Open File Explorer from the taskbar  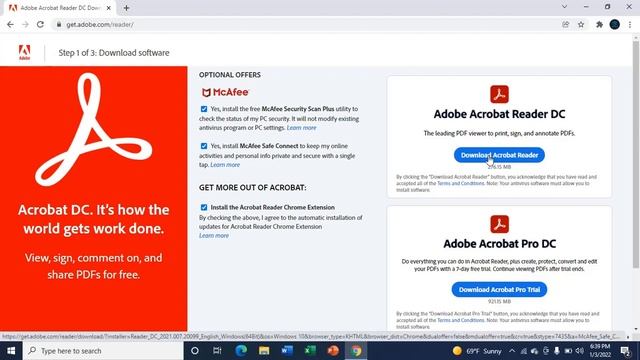264,351
